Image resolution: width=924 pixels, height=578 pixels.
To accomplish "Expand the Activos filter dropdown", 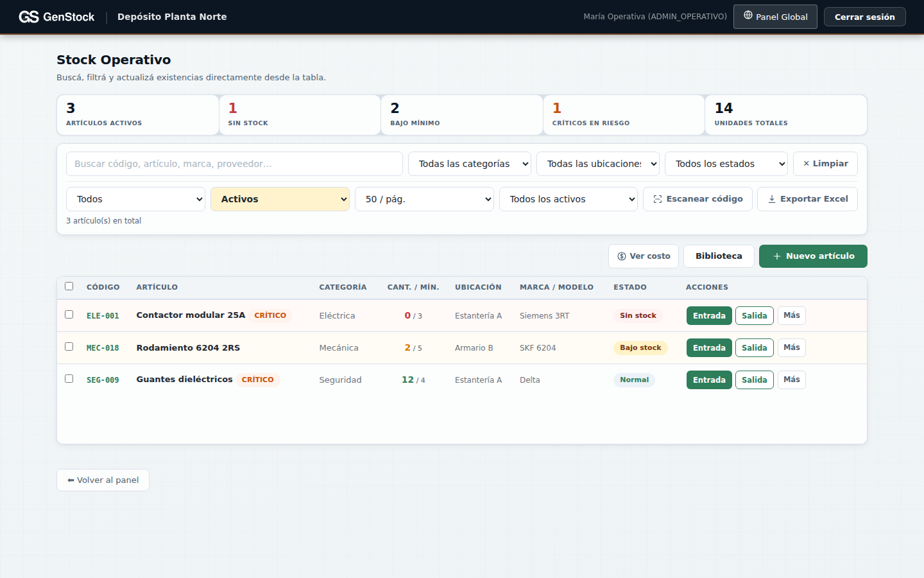I will pyautogui.click(x=280, y=199).
